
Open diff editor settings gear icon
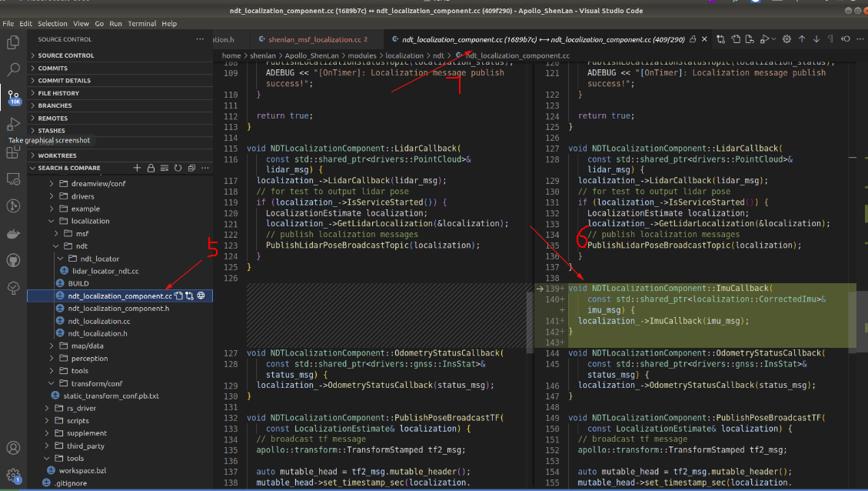tap(787, 39)
